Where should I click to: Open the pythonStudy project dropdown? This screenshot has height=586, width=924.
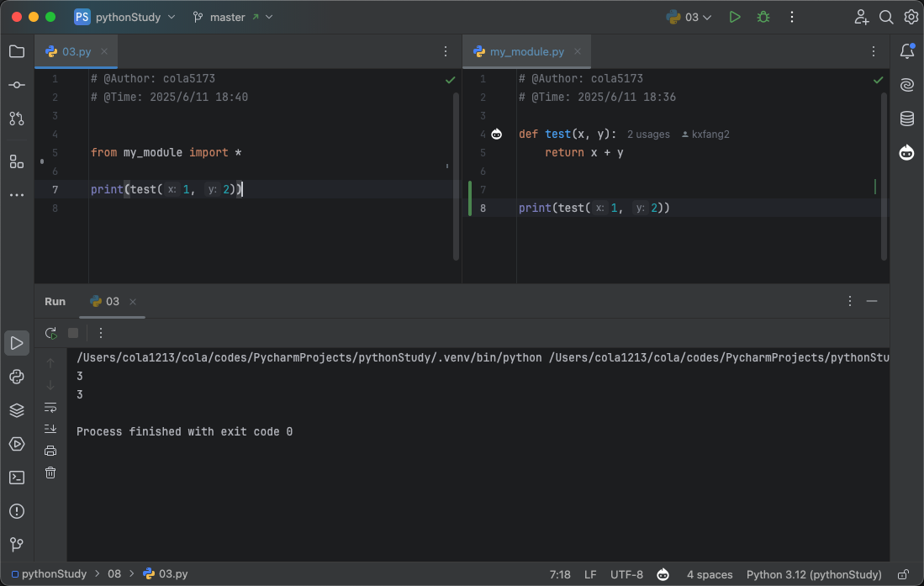pyautogui.click(x=125, y=17)
